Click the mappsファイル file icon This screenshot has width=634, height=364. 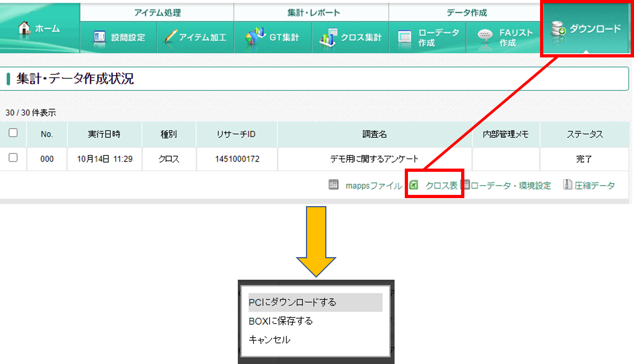[x=333, y=185]
